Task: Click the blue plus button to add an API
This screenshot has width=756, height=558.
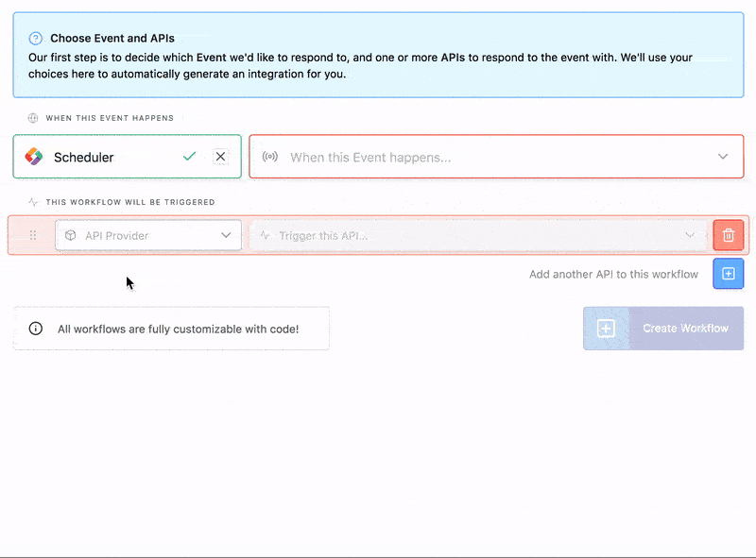Action: click(x=729, y=274)
